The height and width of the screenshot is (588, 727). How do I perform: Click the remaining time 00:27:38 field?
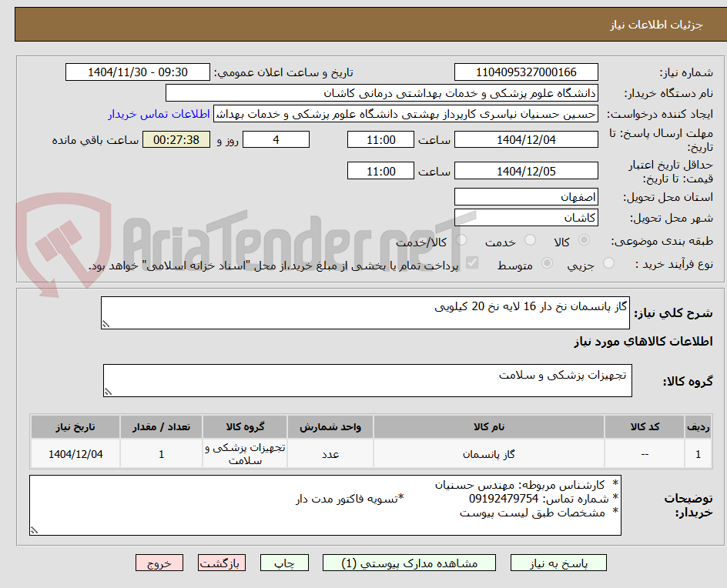pyautogui.click(x=176, y=139)
